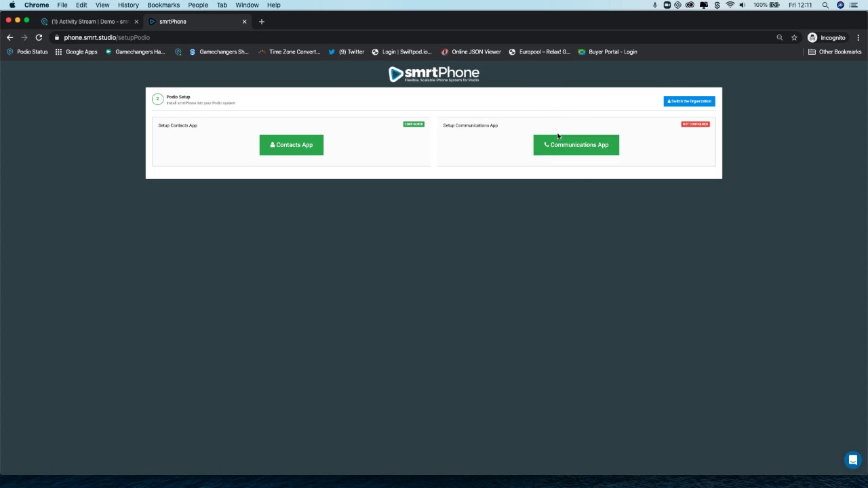The image size is (868, 488).
Task: Open the Bookmarks menu
Action: pos(163,5)
